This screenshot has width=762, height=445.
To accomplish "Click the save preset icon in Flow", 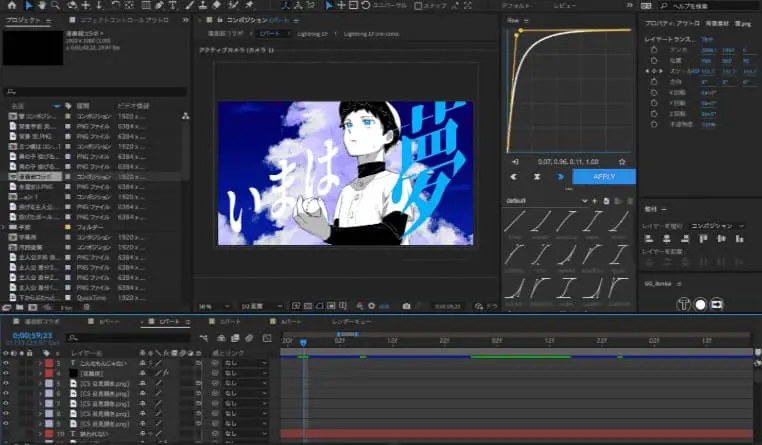I will [x=606, y=201].
